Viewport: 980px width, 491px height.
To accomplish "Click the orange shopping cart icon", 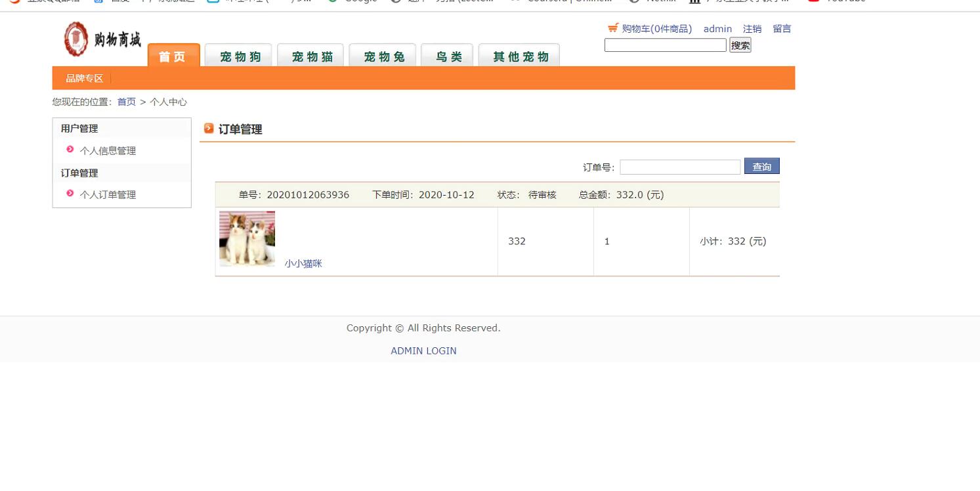I will (612, 28).
